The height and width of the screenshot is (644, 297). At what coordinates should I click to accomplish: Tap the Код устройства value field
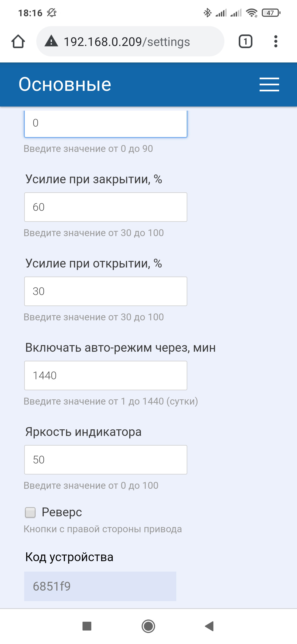pos(100,586)
